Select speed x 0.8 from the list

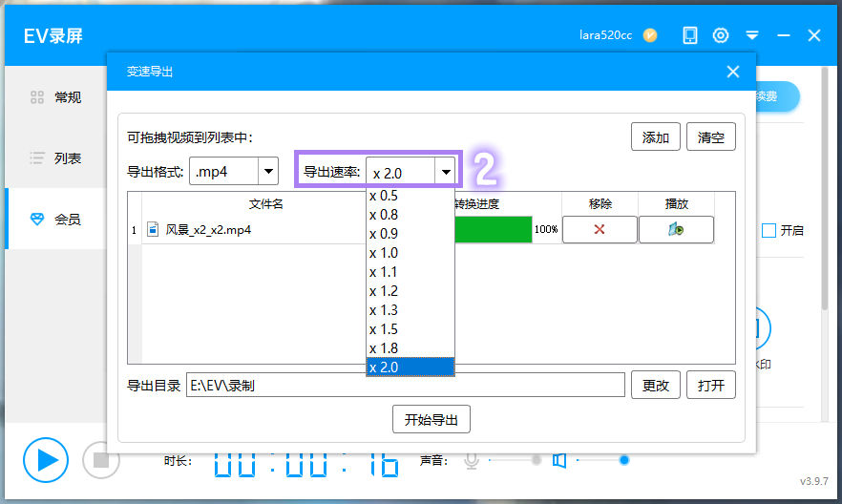(410, 215)
